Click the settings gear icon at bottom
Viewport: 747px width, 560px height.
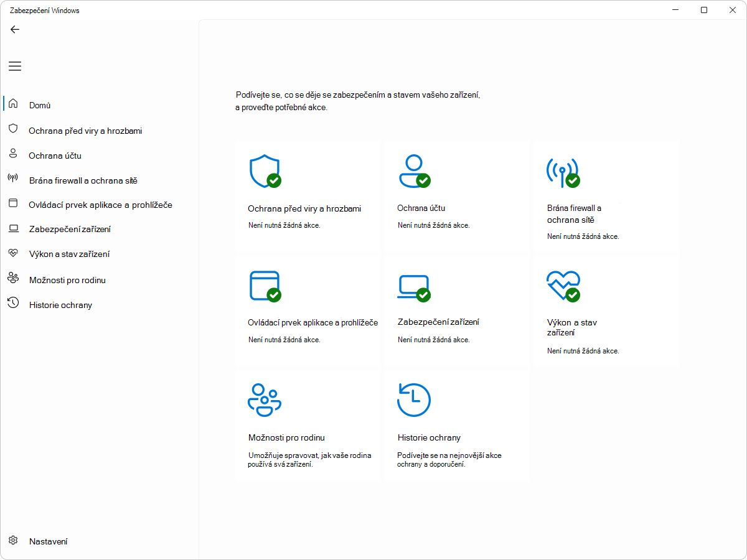tap(13, 540)
